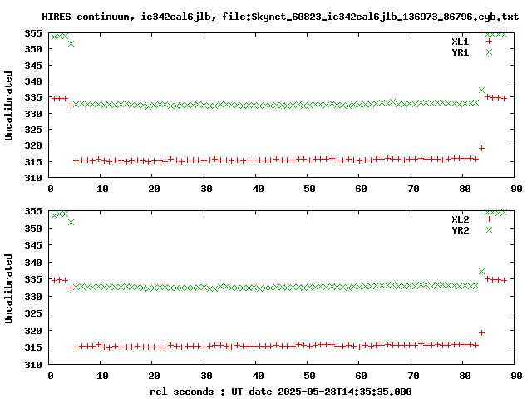Click x-axis tick 80 under bottom plot
Image resolution: width=532 pixels, height=399 pixels.
click(465, 376)
